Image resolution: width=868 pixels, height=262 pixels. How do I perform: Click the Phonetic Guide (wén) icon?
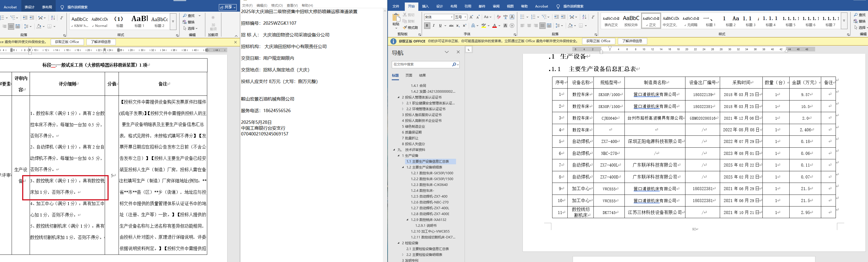(x=505, y=17)
